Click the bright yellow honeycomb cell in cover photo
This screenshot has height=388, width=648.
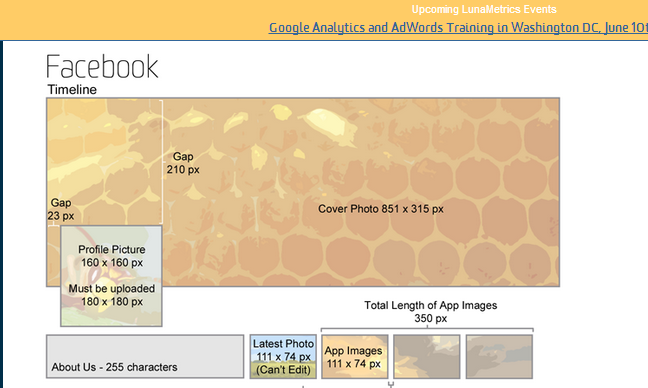[x=324, y=119]
